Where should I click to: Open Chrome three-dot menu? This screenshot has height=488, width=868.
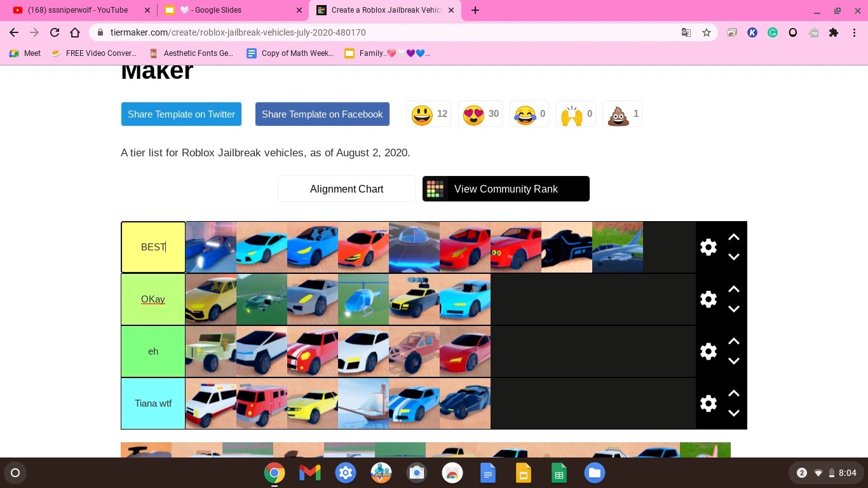854,32
